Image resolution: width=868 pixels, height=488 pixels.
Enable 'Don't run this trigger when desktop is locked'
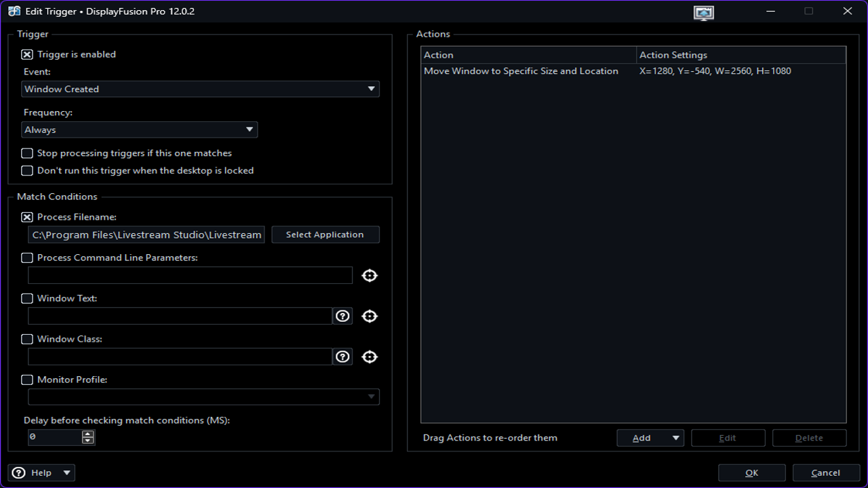tap(27, 171)
